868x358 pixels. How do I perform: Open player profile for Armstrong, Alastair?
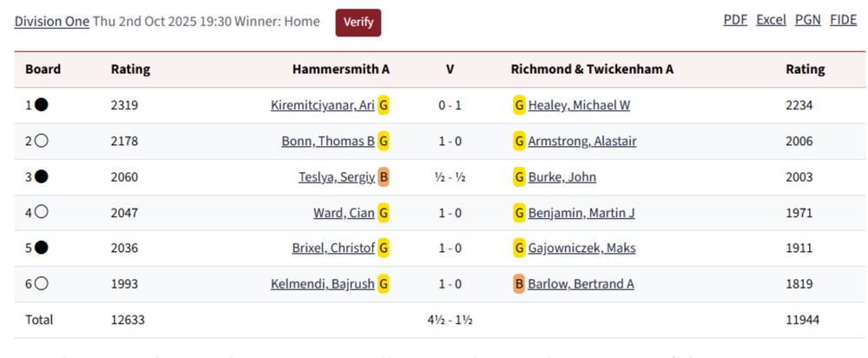pos(582,142)
